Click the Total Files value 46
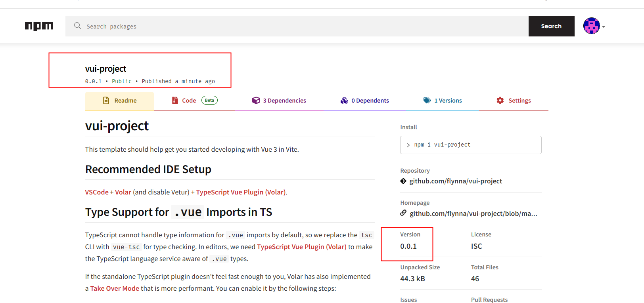The image size is (644, 303). pyautogui.click(x=475, y=279)
